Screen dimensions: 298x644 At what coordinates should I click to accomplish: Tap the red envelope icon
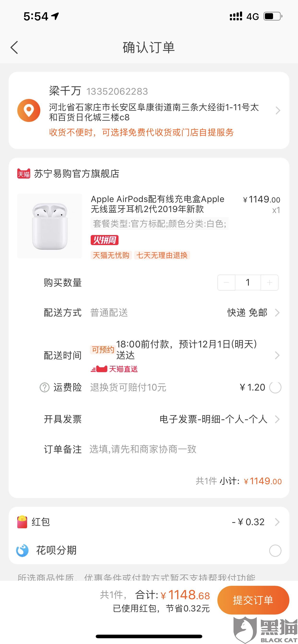click(22, 522)
